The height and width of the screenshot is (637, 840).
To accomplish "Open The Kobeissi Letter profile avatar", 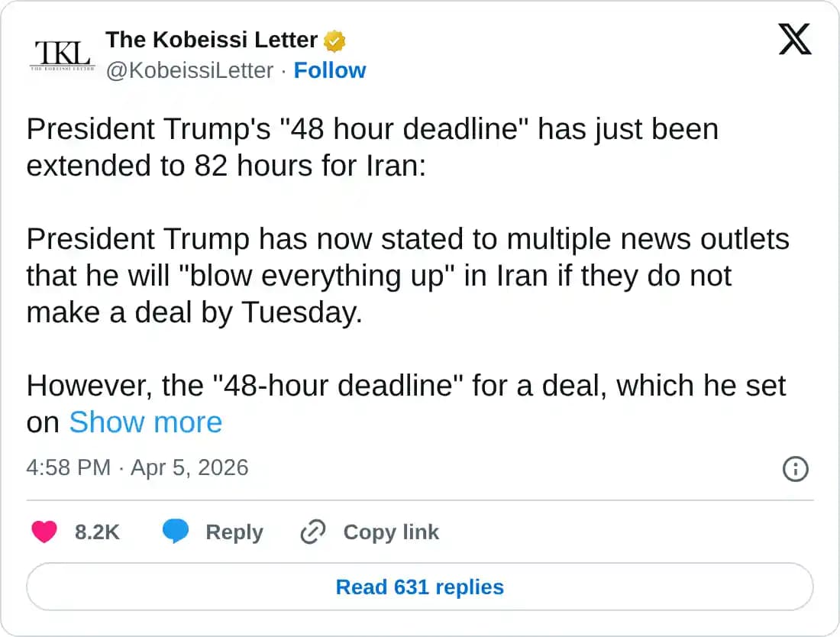I will pyautogui.click(x=62, y=54).
